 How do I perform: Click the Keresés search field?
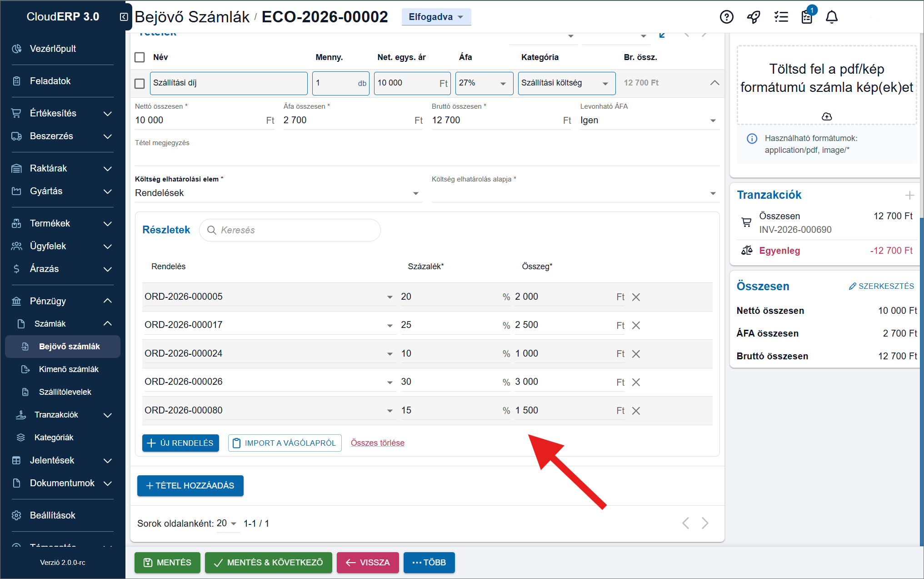[x=290, y=230]
